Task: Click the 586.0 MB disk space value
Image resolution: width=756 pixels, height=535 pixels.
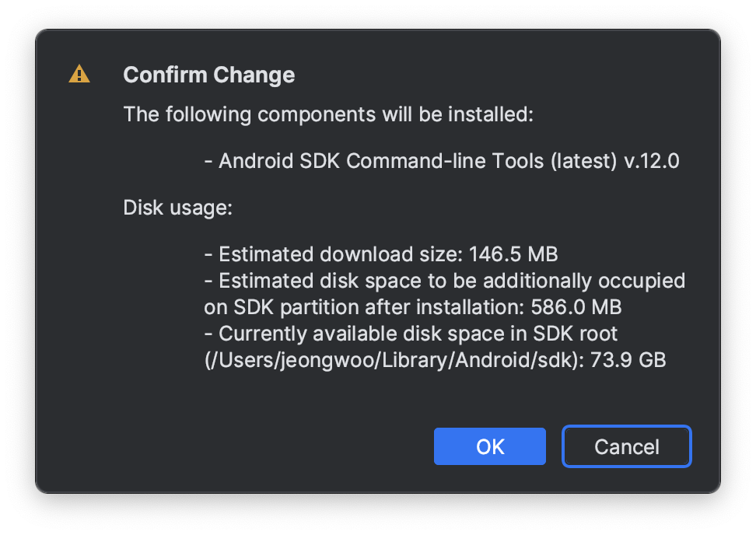Action: click(576, 307)
